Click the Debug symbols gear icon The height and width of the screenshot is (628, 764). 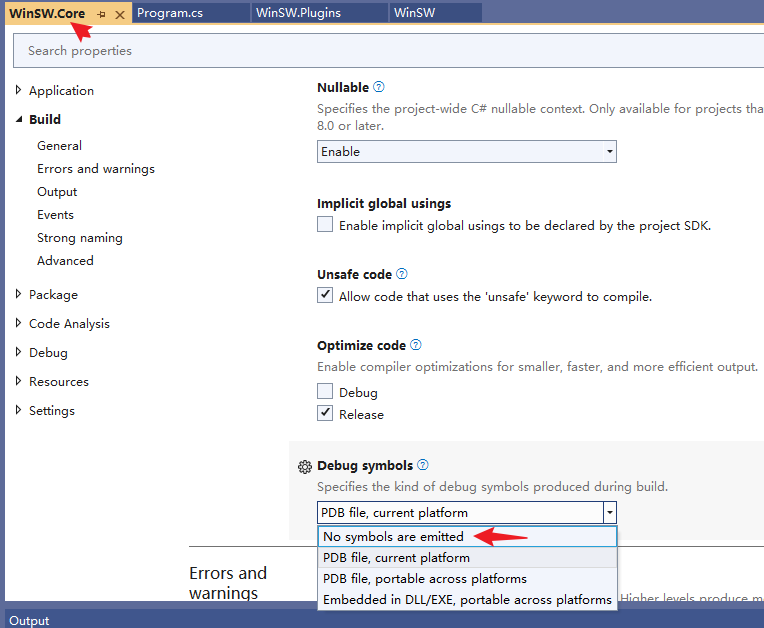[305, 467]
